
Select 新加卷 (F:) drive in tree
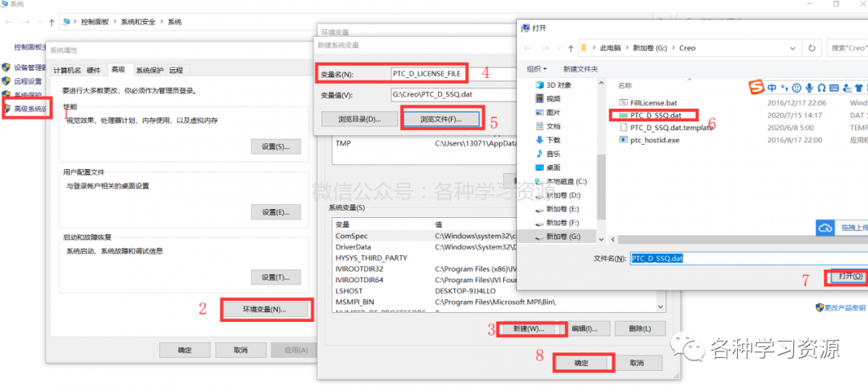(556, 223)
